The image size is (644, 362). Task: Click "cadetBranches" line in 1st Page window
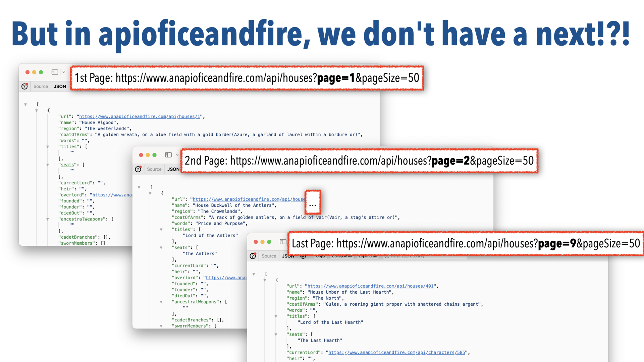(x=84, y=237)
